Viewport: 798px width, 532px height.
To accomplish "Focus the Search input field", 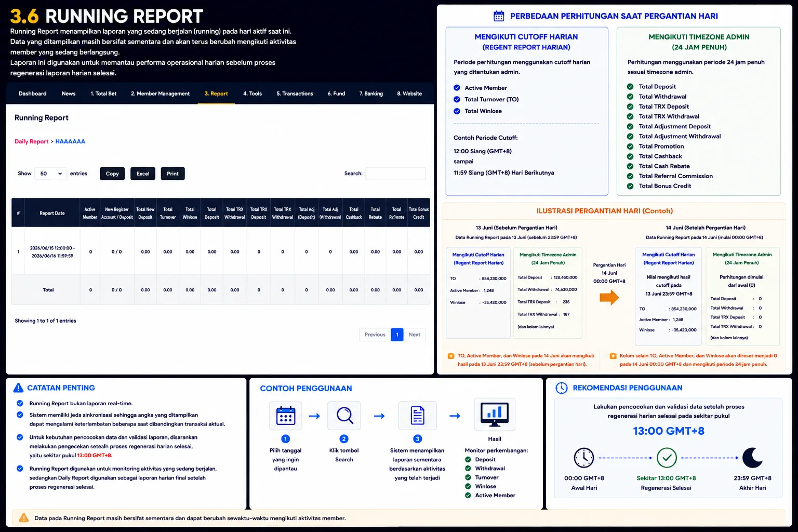I will pyautogui.click(x=395, y=174).
